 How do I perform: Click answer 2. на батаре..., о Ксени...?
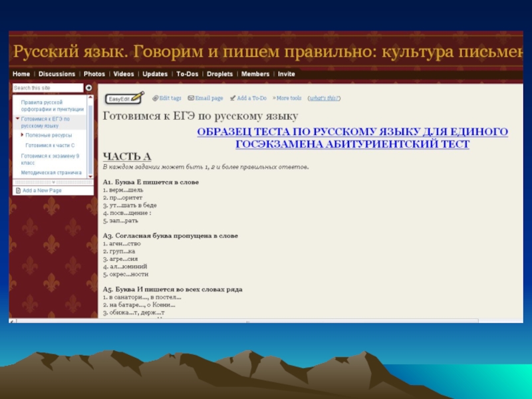tap(139, 305)
